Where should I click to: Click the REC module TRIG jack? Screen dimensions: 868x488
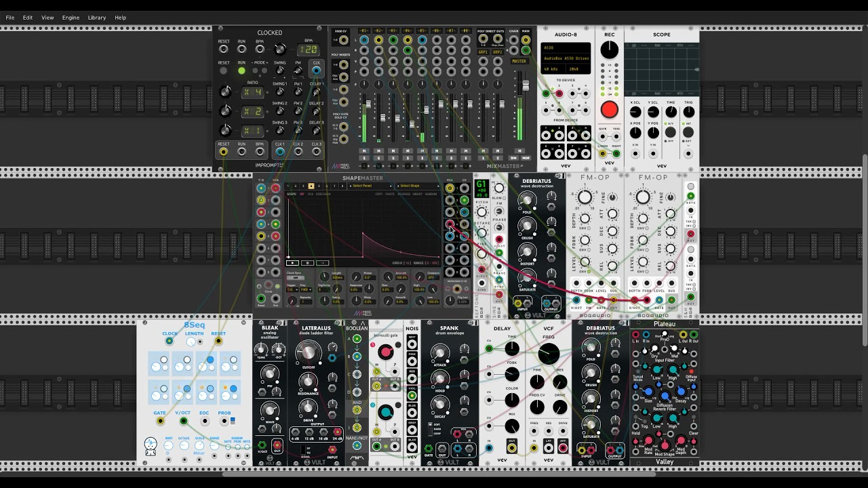(616, 136)
